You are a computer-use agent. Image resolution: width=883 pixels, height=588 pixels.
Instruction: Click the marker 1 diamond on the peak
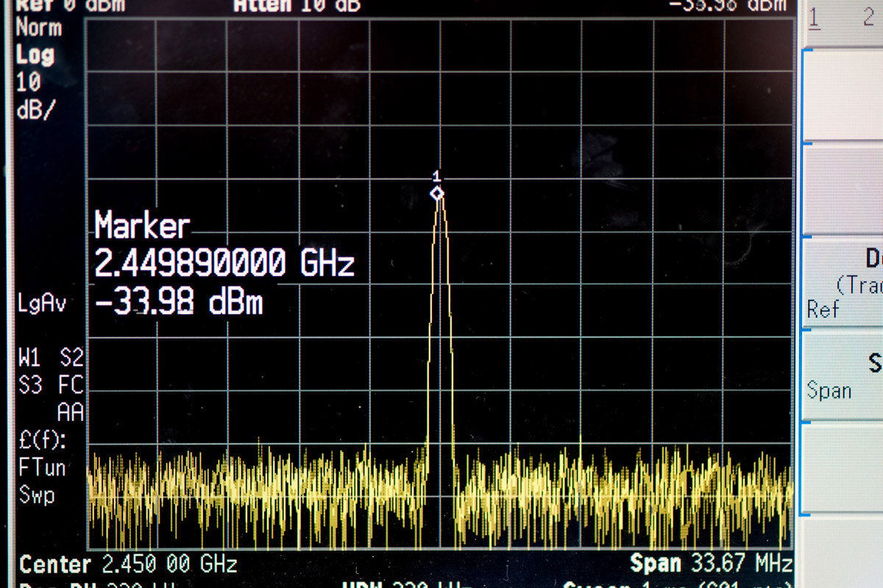(x=437, y=194)
